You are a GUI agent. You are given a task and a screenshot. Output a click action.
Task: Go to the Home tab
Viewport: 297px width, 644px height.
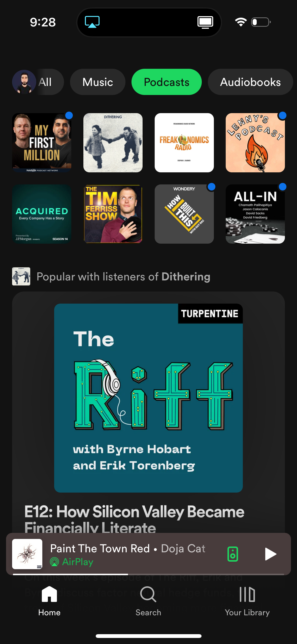click(49, 601)
